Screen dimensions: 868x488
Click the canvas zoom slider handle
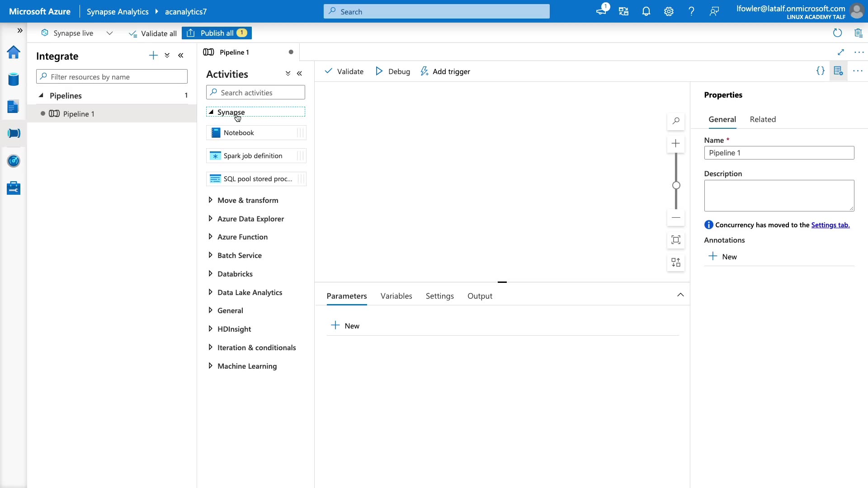(676, 185)
